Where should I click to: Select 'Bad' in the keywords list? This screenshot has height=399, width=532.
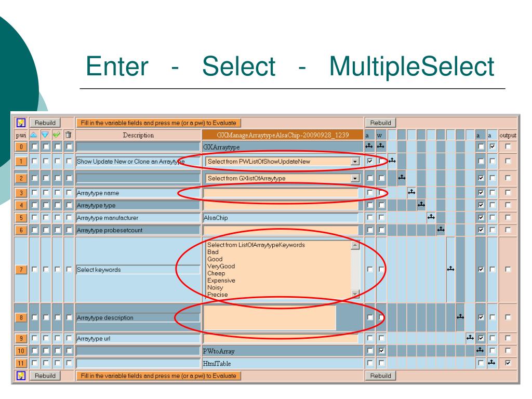tap(212, 252)
